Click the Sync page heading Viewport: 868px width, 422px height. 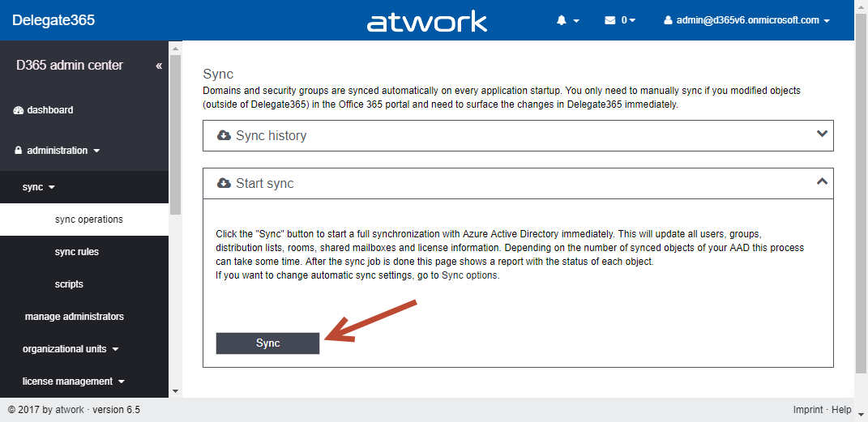pos(218,74)
